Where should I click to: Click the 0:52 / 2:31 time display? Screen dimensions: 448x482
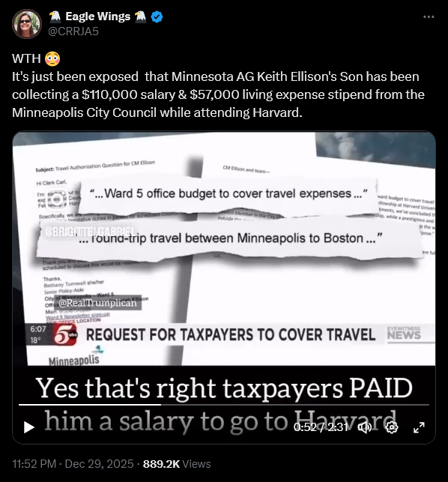click(x=321, y=427)
